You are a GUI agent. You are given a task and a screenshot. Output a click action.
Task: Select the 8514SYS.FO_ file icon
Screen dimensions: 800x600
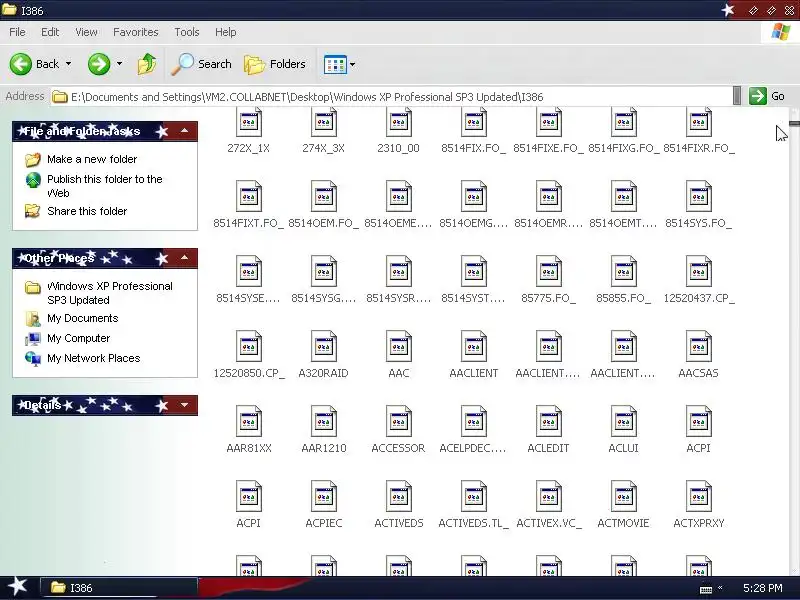(x=698, y=196)
